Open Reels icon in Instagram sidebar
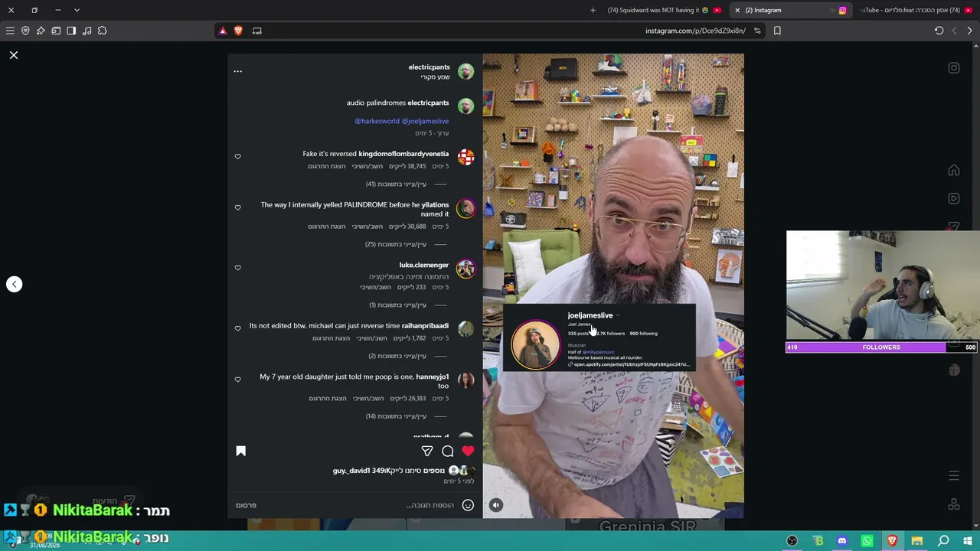 [x=954, y=198]
